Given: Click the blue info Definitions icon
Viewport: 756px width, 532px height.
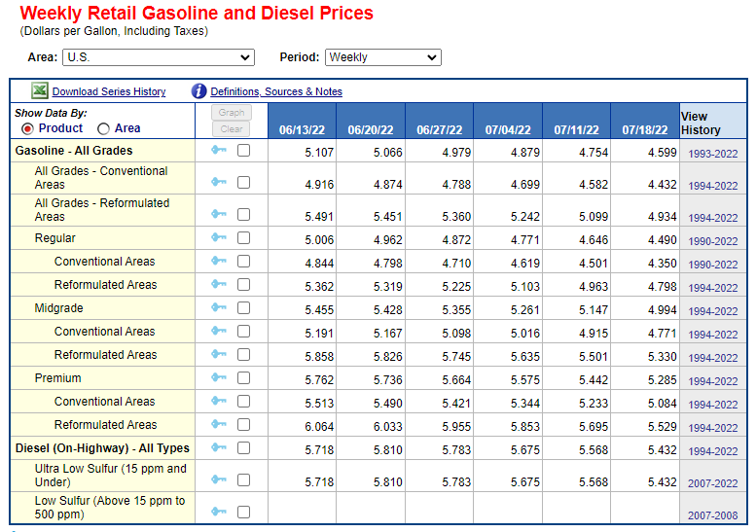Looking at the screenshot, I should point(199,90).
